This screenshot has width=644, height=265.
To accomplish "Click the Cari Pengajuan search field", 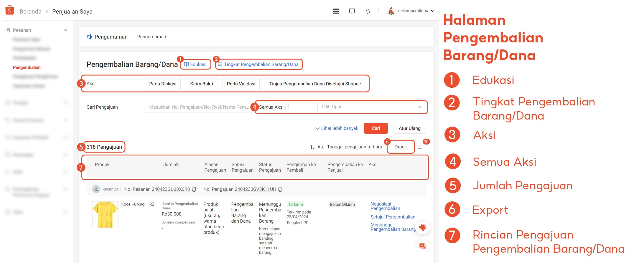I will point(198,107).
